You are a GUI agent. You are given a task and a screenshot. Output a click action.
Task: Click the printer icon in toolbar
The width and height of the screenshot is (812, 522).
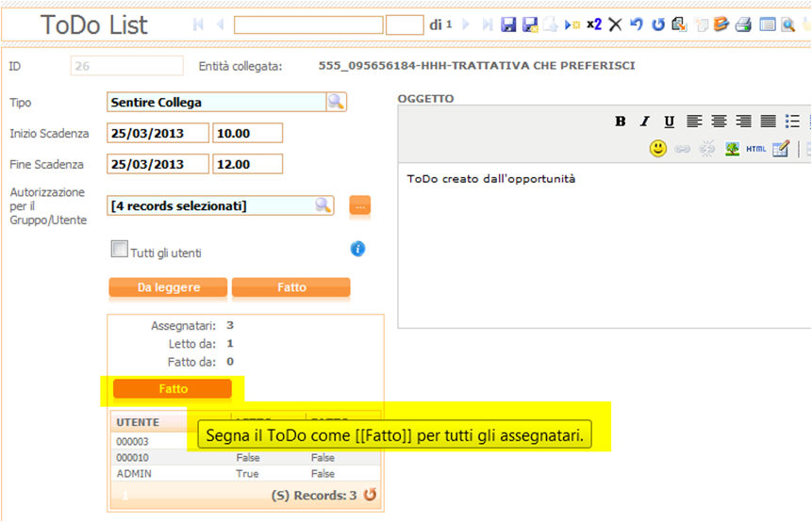[x=743, y=25]
